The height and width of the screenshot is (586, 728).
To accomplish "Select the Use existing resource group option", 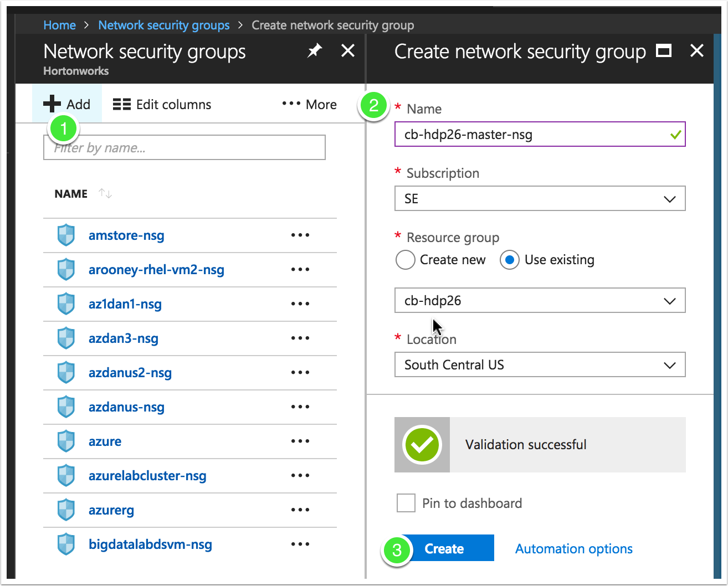I will pos(509,260).
